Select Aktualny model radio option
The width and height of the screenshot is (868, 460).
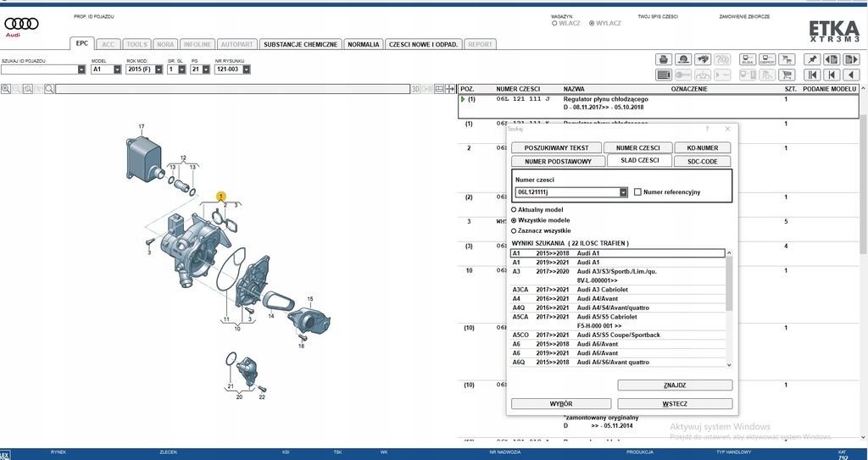pyautogui.click(x=514, y=210)
